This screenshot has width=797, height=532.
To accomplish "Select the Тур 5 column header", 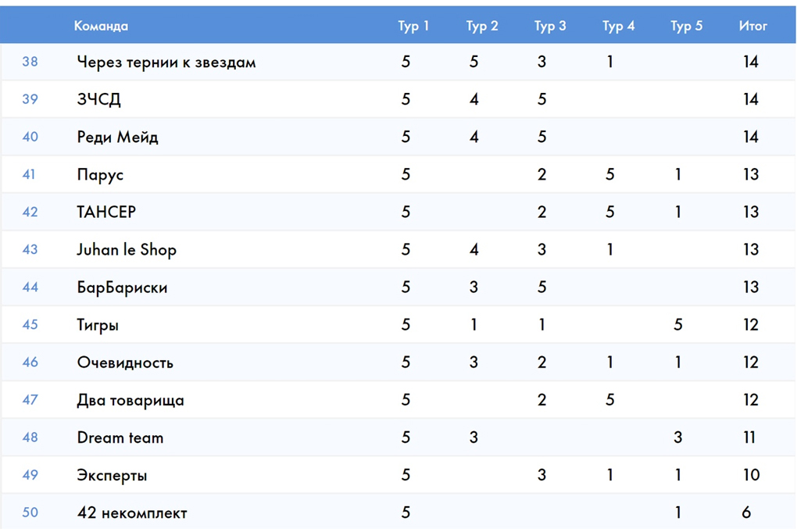I will (686, 26).
